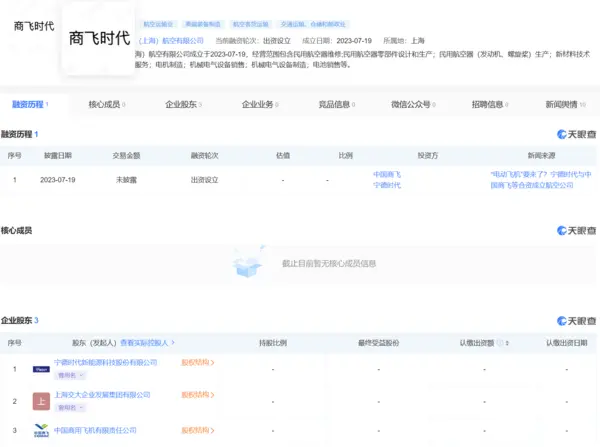Click the 天眼查 logo in 核心成员 section

coord(576,231)
